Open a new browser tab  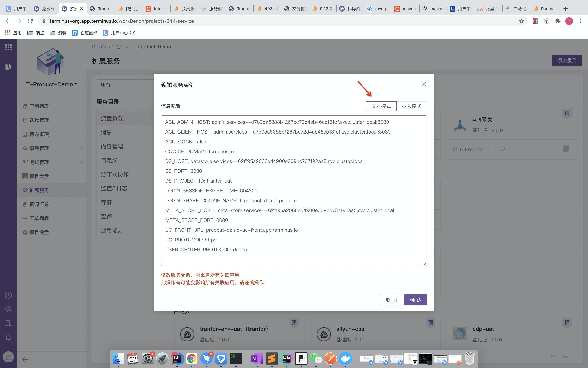tap(566, 9)
